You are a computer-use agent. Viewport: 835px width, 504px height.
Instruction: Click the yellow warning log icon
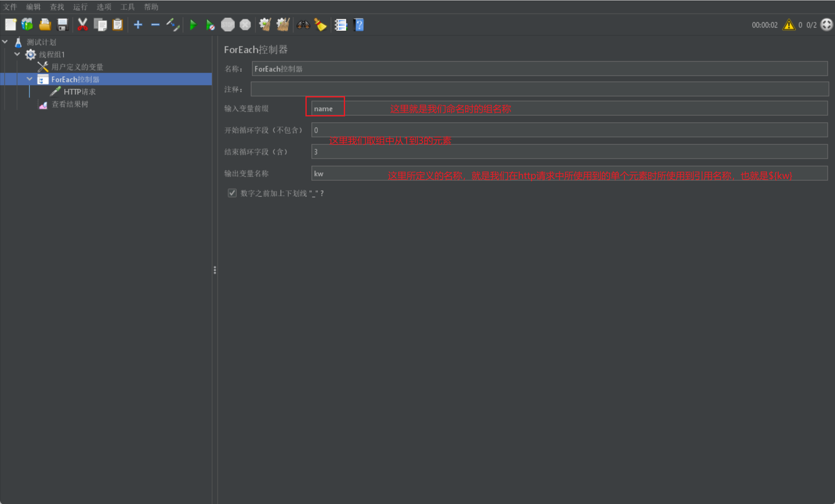788,25
